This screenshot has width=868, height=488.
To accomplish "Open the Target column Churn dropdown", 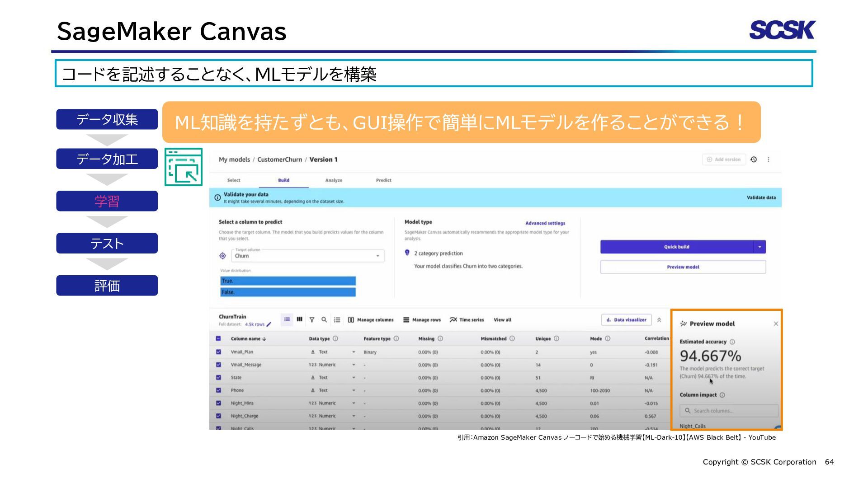I will pyautogui.click(x=308, y=256).
